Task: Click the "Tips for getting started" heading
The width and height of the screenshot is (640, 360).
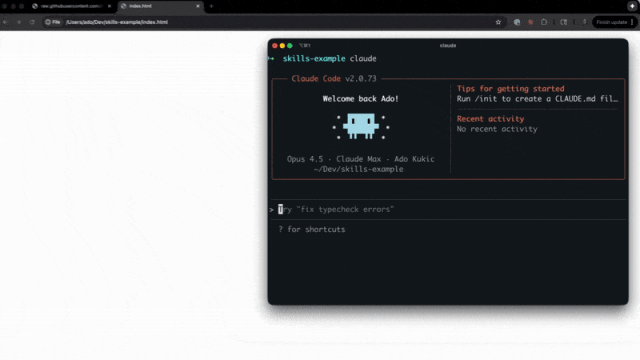Action: (510, 89)
